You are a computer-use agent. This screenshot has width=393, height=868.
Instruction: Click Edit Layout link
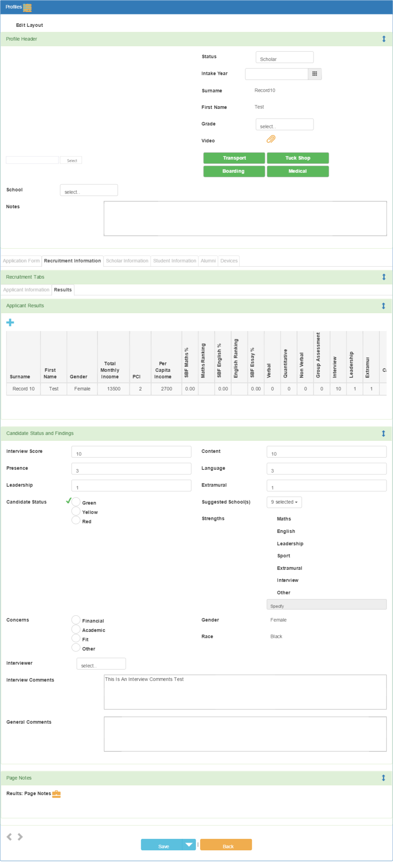(x=29, y=25)
